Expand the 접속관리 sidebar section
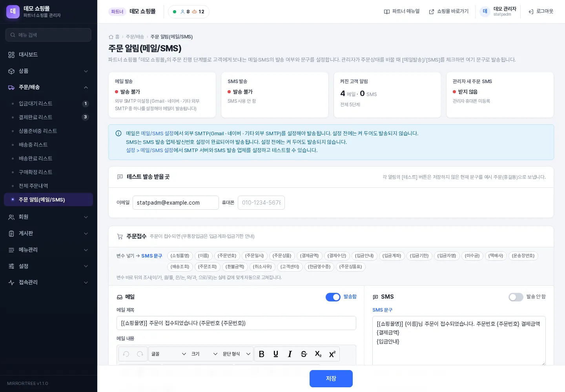The image size is (565, 392). [86, 283]
